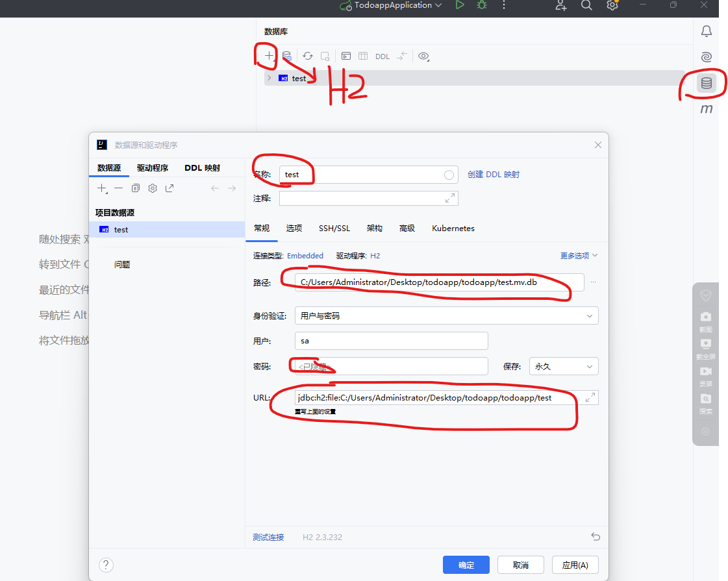Open the Kubernetes tab
Viewport: 728px width, 581px height.
453,229
